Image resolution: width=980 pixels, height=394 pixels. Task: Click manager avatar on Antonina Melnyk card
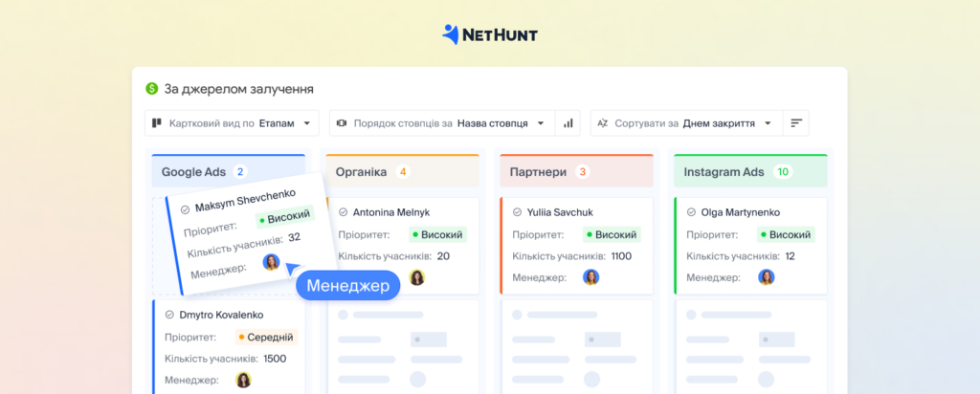417,277
